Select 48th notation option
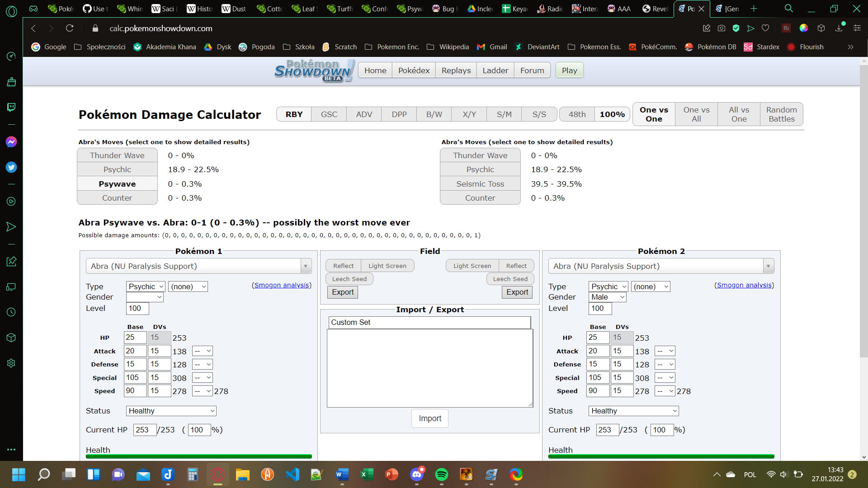Image resolution: width=868 pixels, height=488 pixels. [577, 114]
